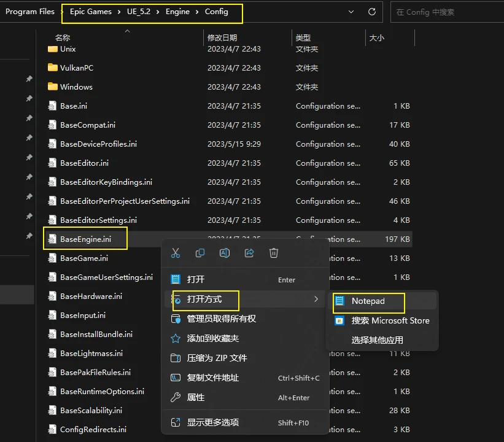Choose 压缩为 ZIP 文件 menu entry
Viewport: 504px width, 442px height.
(x=245, y=358)
